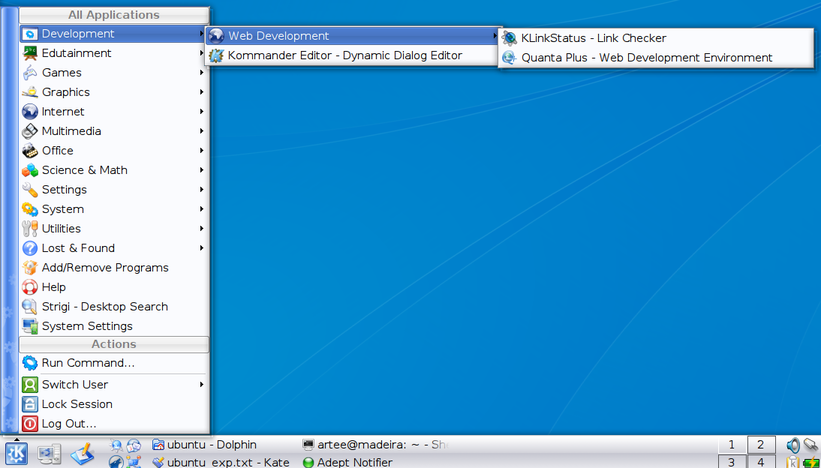821x468 pixels.
Task: Select the Web Development submenu entry
Action: click(353, 36)
